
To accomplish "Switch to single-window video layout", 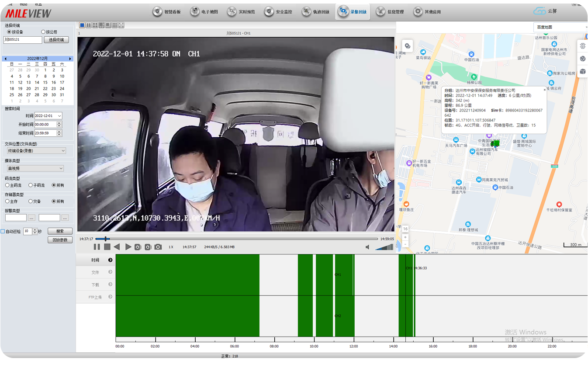I will pos(82,25).
